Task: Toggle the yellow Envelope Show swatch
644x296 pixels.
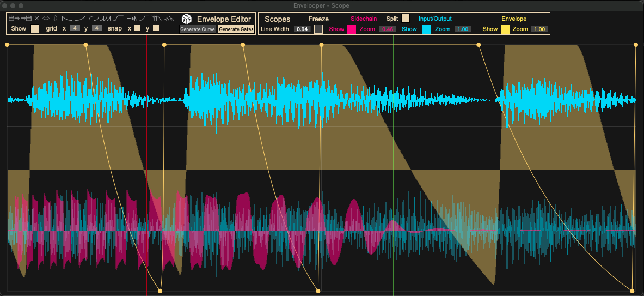Action: (x=506, y=29)
